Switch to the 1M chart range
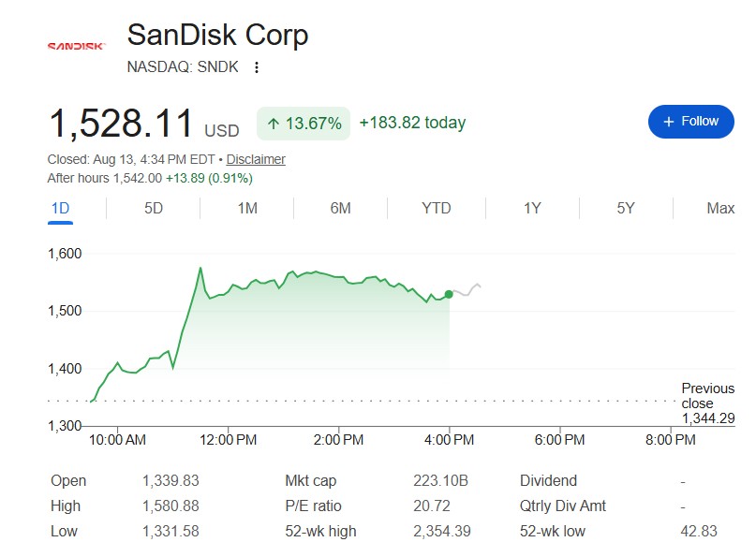The height and width of the screenshot is (557, 756). click(247, 208)
